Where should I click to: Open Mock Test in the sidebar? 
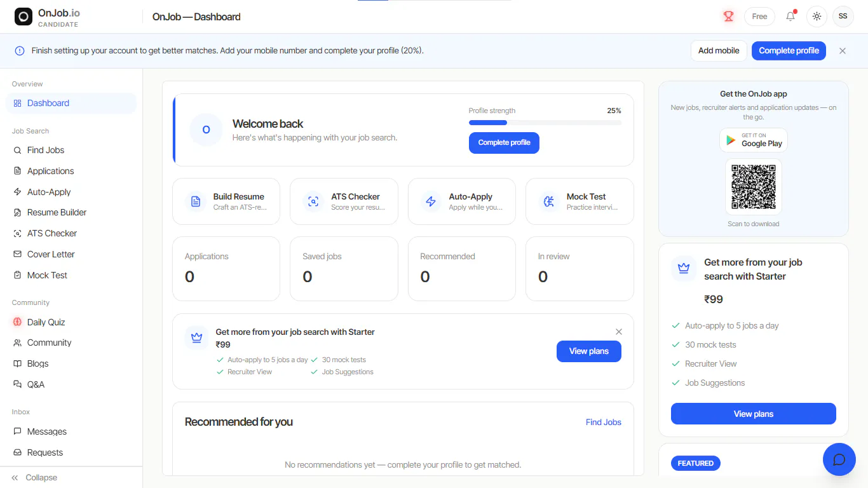(x=71, y=275)
